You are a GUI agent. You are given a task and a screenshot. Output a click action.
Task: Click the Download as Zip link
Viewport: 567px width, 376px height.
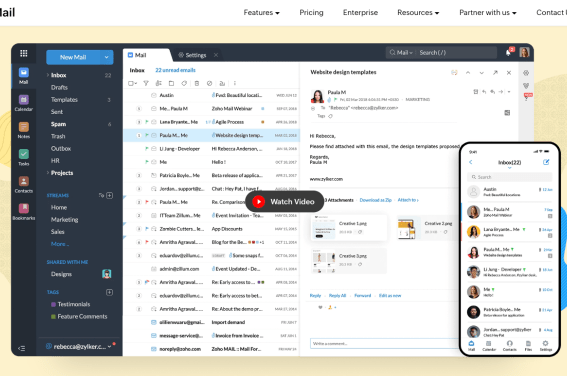coord(375,200)
